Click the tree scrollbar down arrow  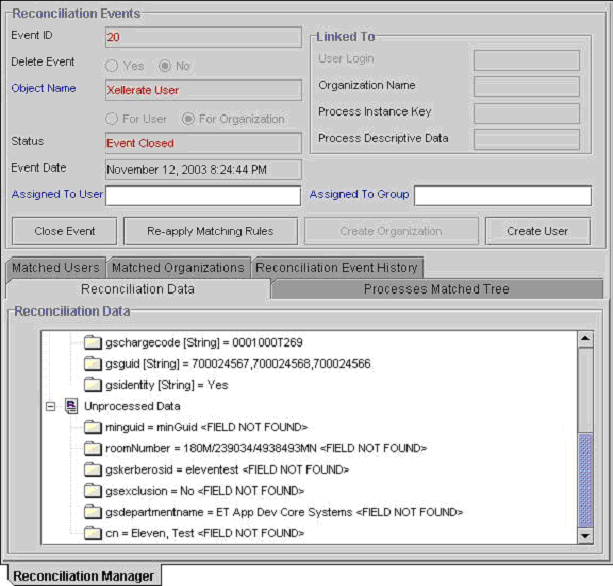pyautogui.click(x=585, y=536)
